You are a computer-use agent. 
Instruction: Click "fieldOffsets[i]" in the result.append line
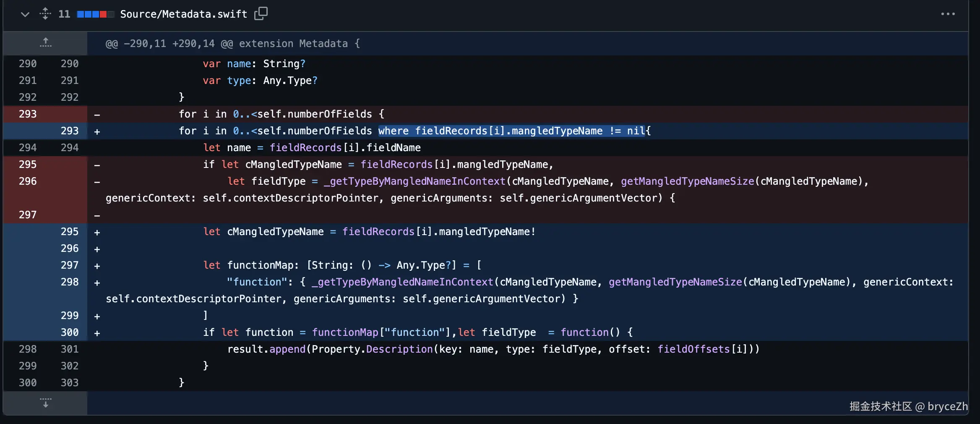tap(703, 349)
